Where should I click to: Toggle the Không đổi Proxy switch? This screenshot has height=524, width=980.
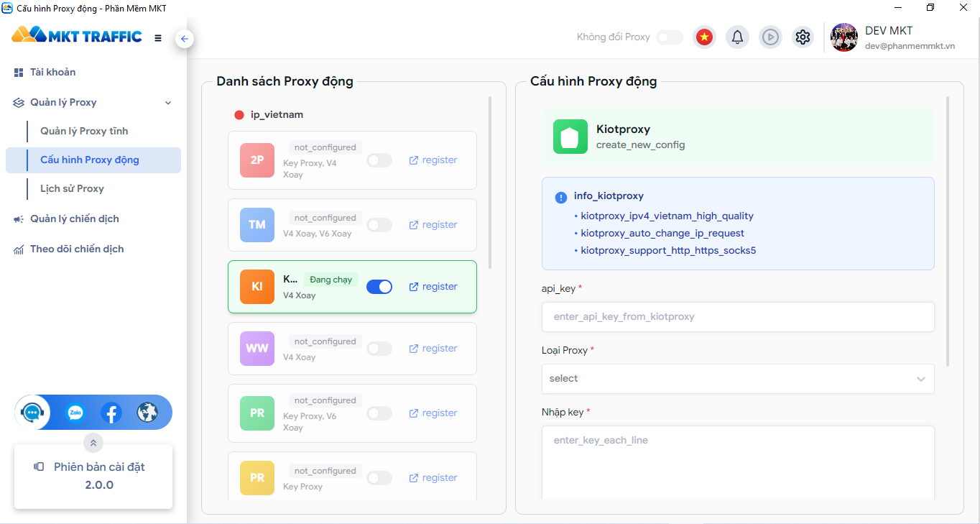(670, 37)
